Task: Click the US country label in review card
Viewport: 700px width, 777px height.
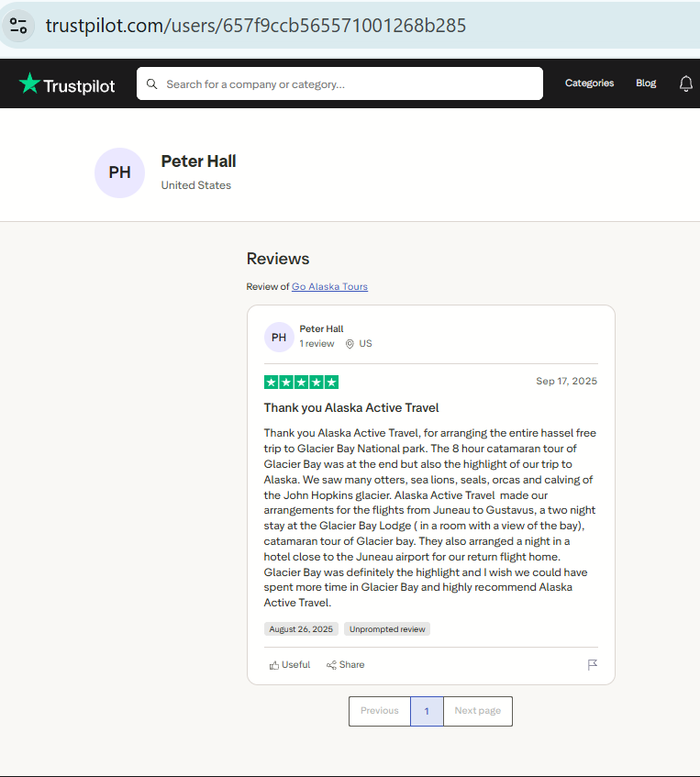Action: [365, 344]
